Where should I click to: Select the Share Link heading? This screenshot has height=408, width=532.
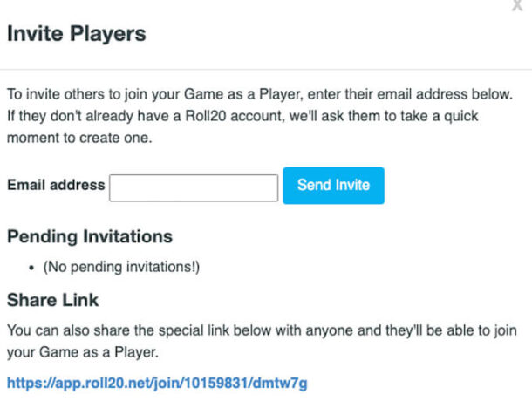tap(52, 300)
